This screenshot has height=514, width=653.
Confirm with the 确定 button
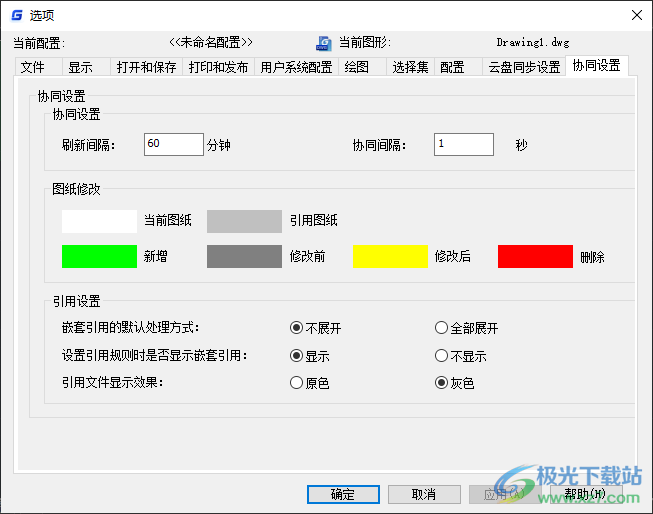click(x=343, y=494)
